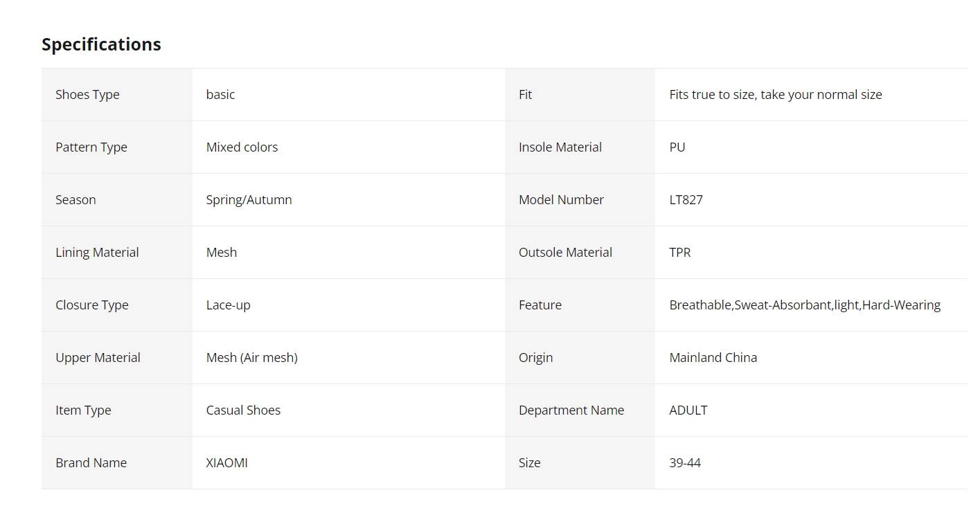
Task: Select the 'Spring/Autumn' season value
Action: point(249,200)
